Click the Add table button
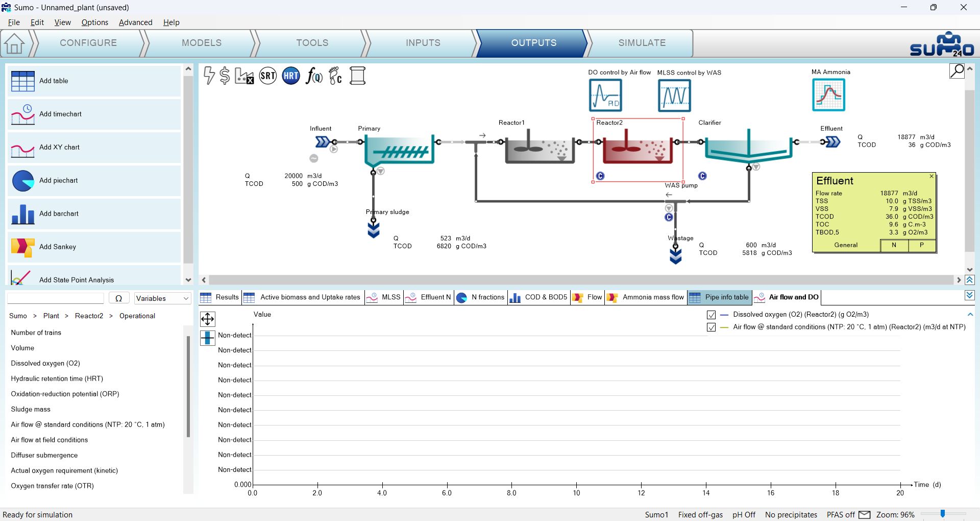980x521 pixels. [94, 81]
